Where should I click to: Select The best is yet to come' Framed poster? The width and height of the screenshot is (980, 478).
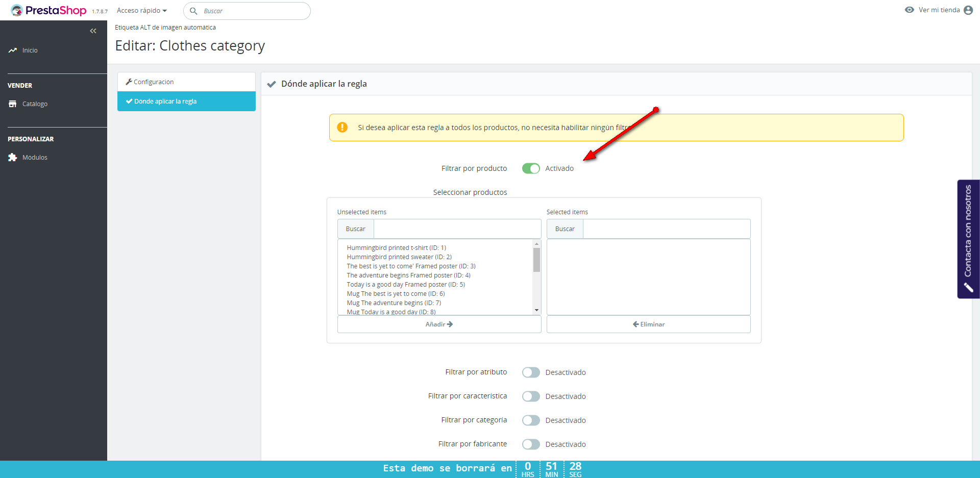click(411, 266)
